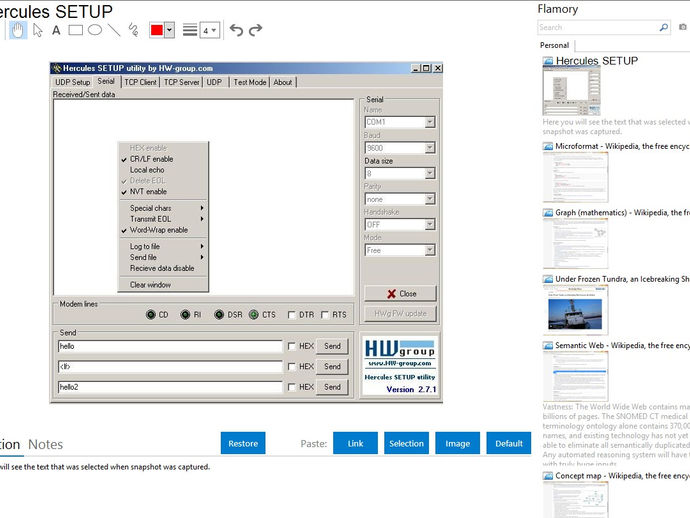This screenshot has height=518, width=690.
Task: Open the COM1 port name dropdown
Action: [429, 122]
